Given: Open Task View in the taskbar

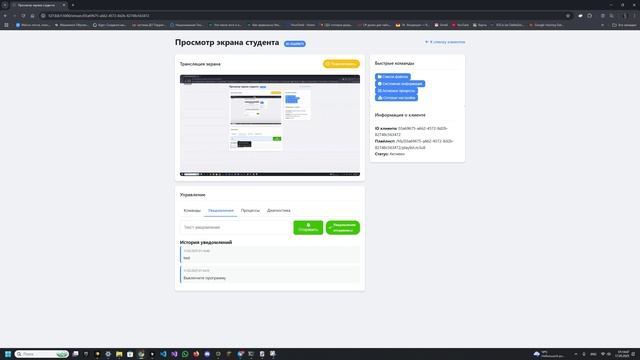Looking at the screenshot, I should click(x=76, y=354).
